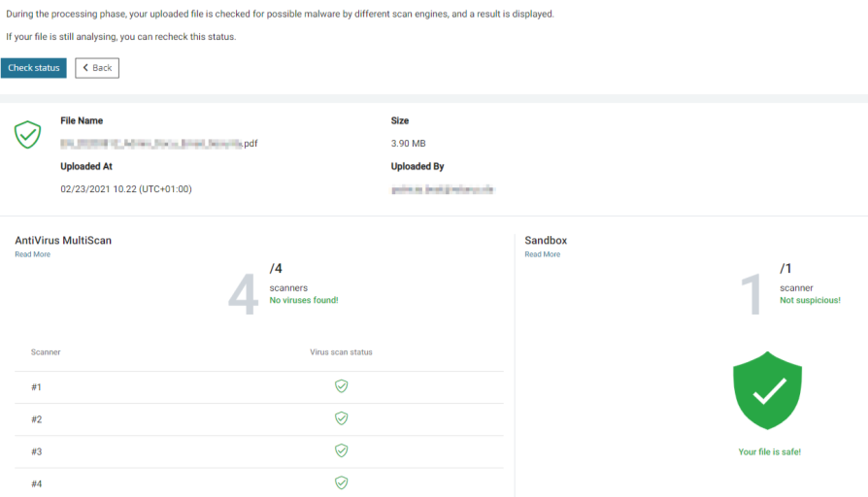Click the scan status shield for scanner #3
Viewport: 868px width, 497px height.
point(342,450)
